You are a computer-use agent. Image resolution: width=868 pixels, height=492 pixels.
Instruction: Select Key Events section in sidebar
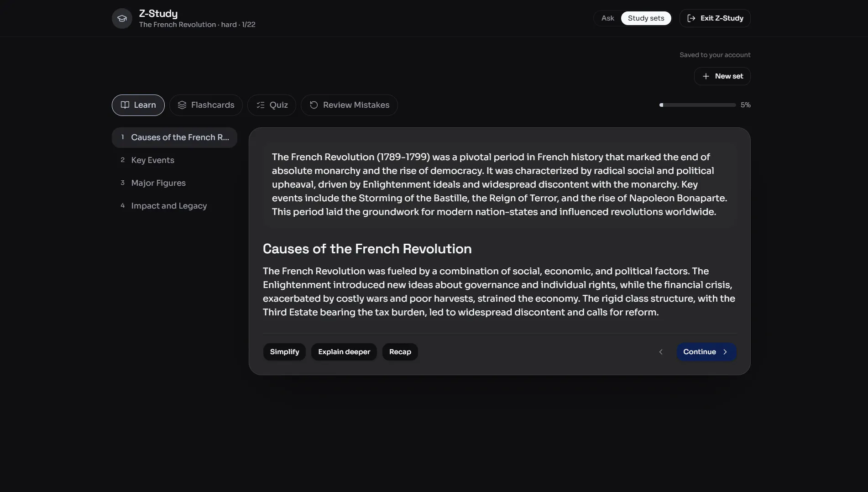point(174,160)
